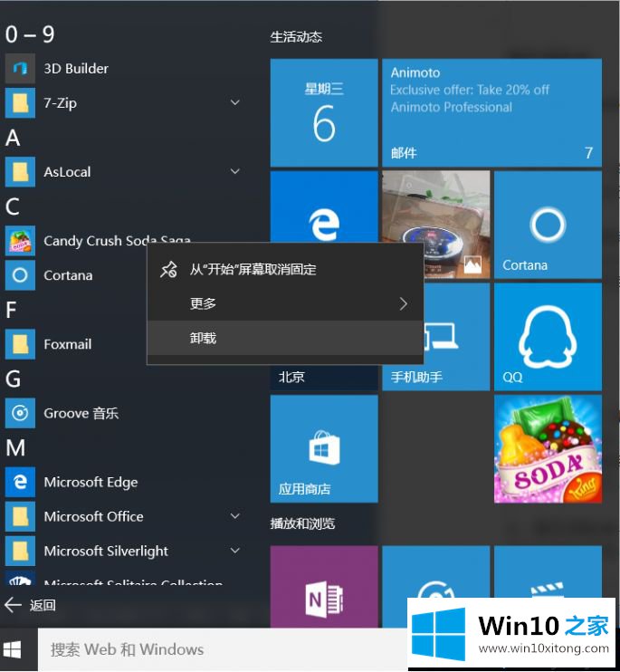Image resolution: width=620 pixels, height=672 pixels.
Task: Click the letter F section header
Action: (x=11, y=310)
